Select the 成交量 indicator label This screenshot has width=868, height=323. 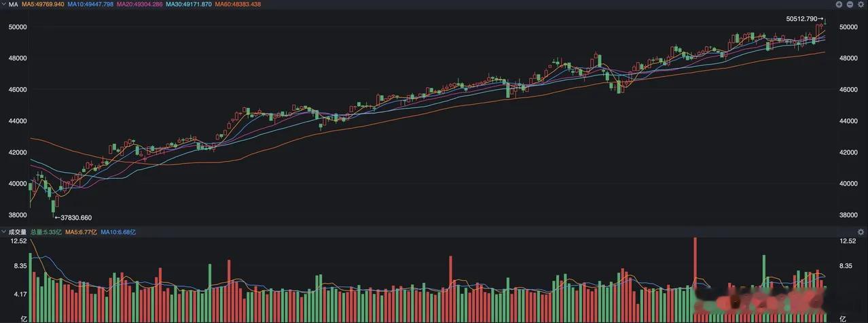pos(17,232)
